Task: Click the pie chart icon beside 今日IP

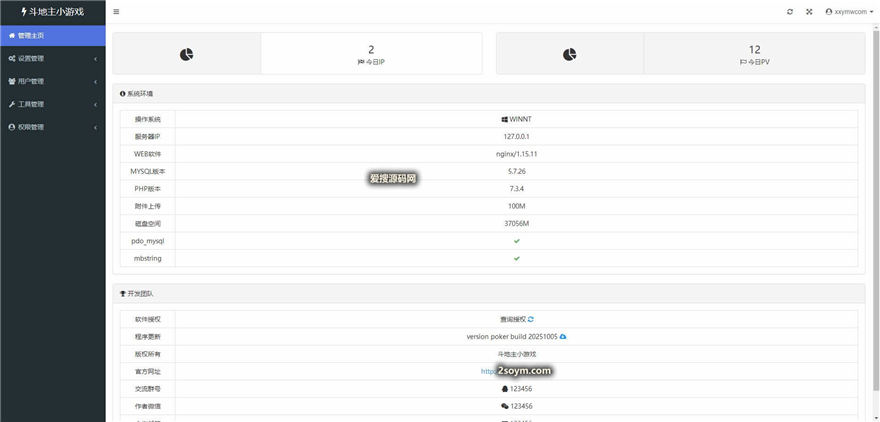Action: [186, 54]
